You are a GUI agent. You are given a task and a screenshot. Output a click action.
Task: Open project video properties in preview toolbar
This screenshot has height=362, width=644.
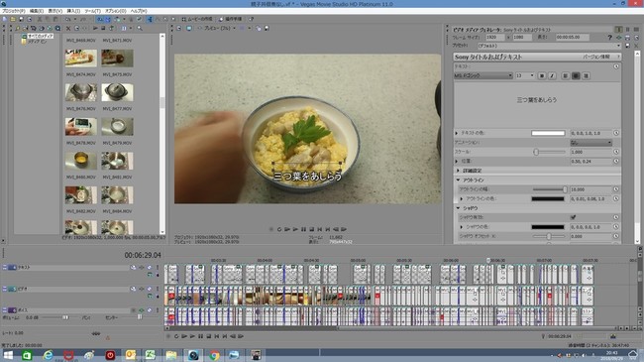[179, 28]
